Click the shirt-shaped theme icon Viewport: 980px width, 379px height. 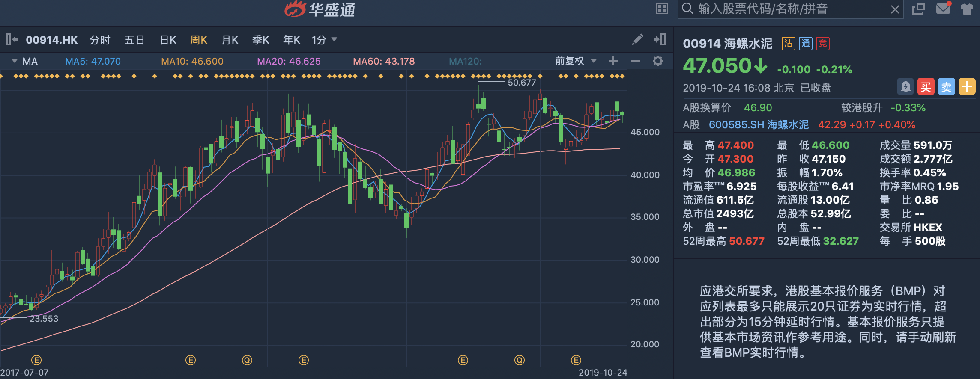(967, 9)
